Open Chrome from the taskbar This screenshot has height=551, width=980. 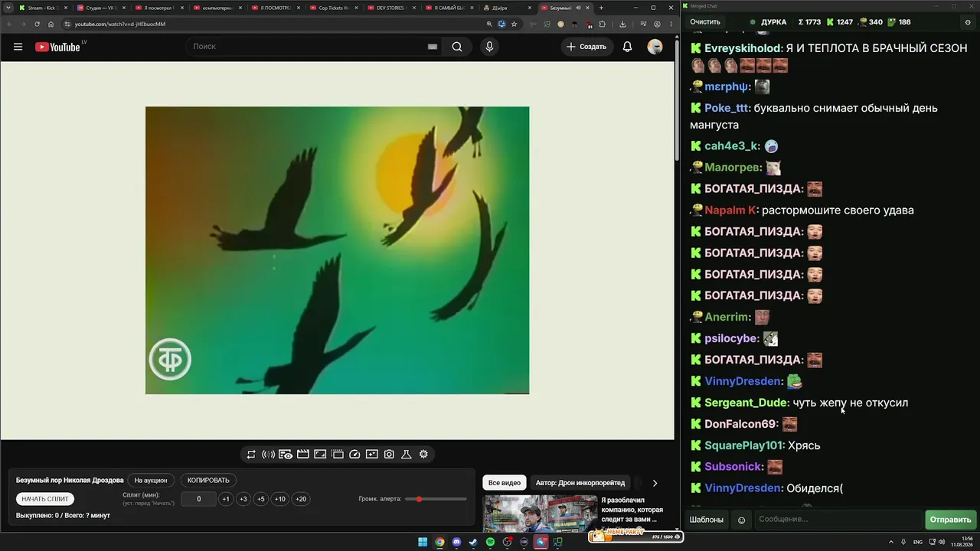point(439,543)
